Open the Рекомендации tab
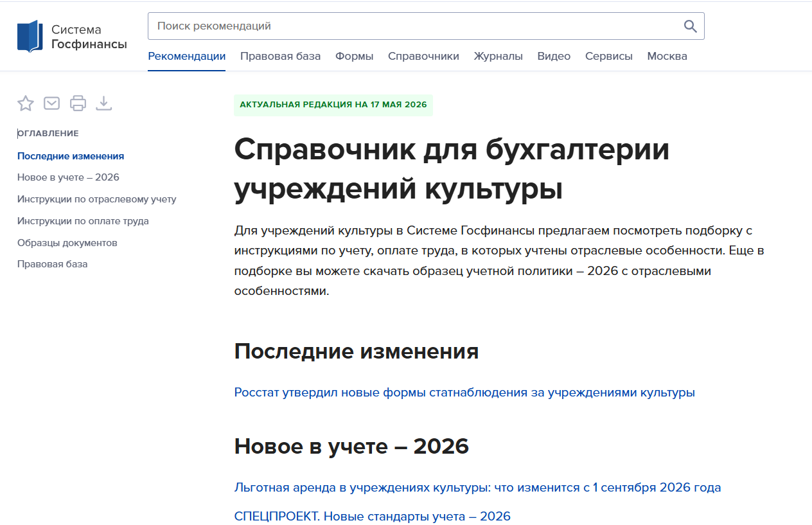Viewport: 812px width, 525px height. point(187,57)
